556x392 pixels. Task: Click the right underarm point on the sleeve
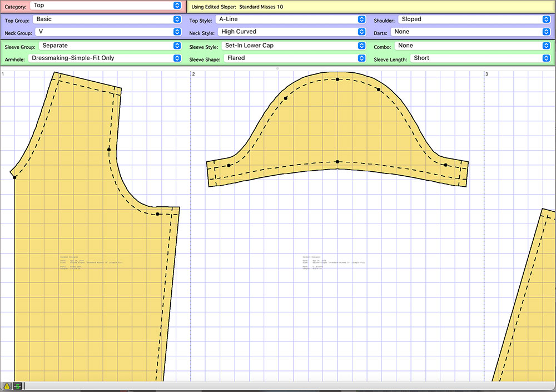[x=446, y=165]
